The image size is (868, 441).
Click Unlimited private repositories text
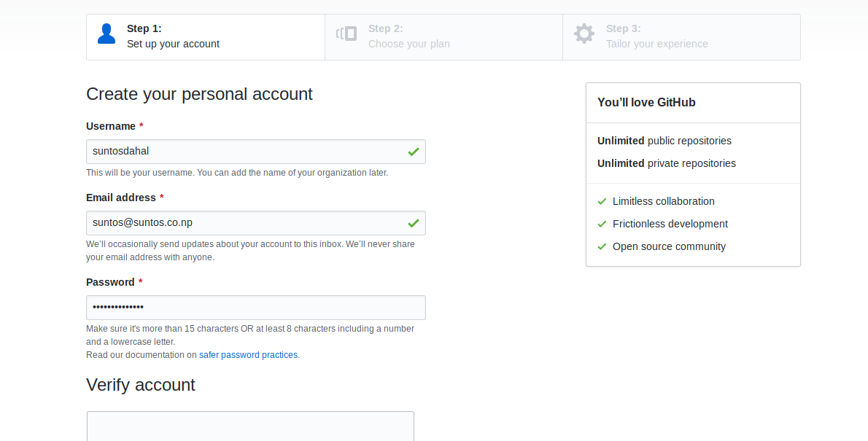667,163
